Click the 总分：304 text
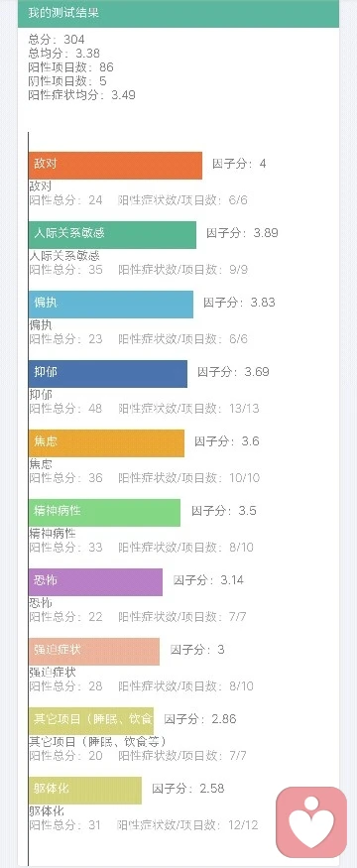The width and height of the screenshot is (357, 868). coord(57,40)
